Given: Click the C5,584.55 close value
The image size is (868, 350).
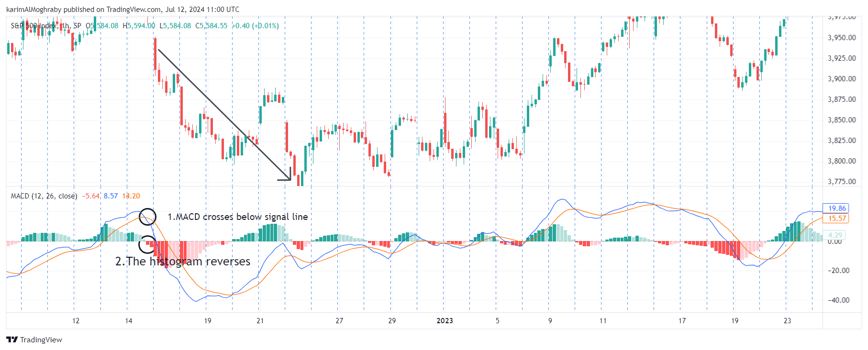Looking at the screenshot, I should (x=211, y=26).
